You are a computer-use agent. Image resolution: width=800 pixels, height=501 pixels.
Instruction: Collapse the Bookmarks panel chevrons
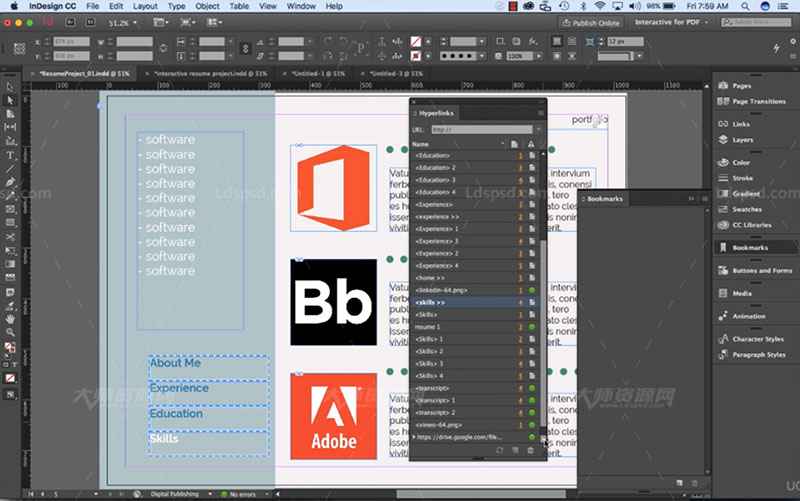click(691, 198)
